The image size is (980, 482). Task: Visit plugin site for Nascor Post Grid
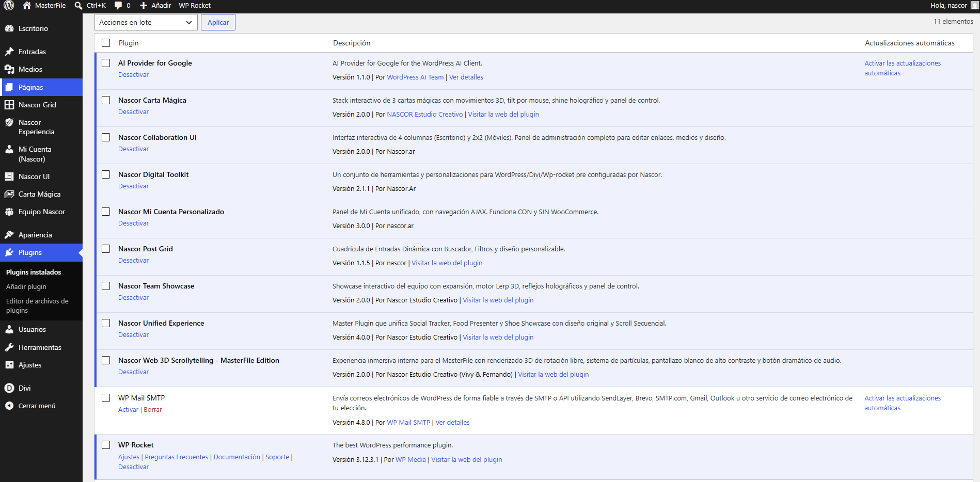point(447,263)
